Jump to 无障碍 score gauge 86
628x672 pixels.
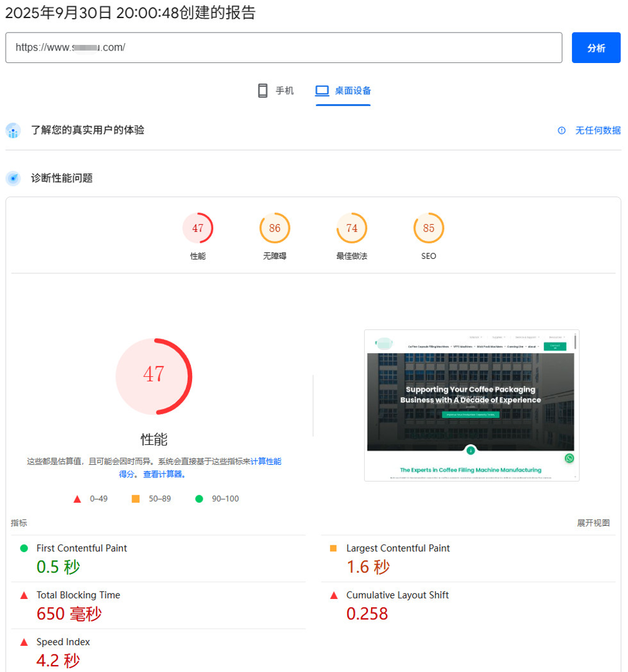tap(275, 228)
